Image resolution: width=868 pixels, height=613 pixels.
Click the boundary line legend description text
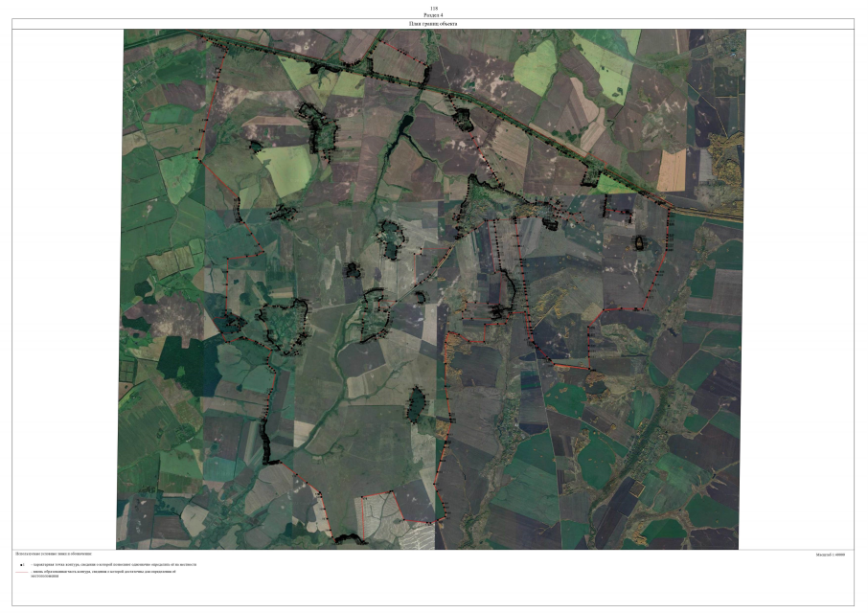[105, 572]
